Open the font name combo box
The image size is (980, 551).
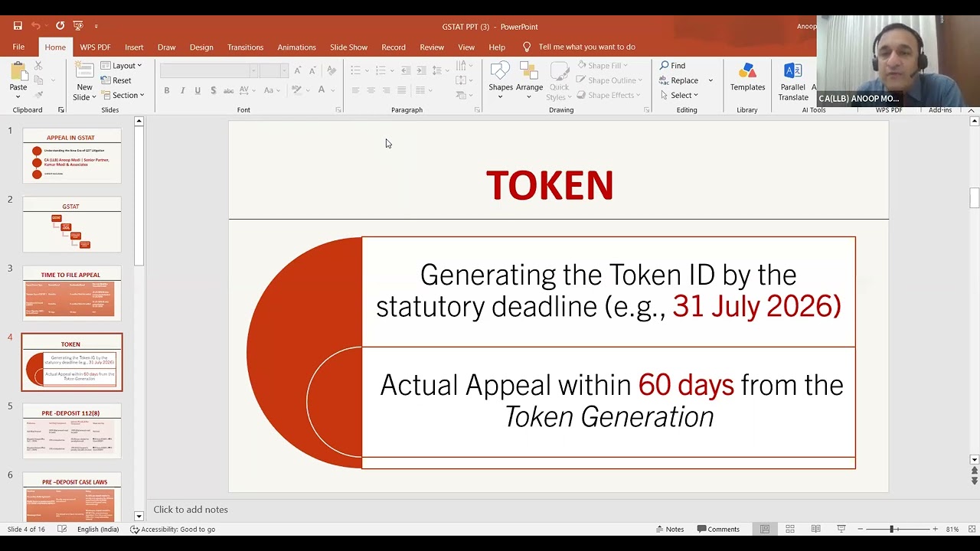coord(209,70)
